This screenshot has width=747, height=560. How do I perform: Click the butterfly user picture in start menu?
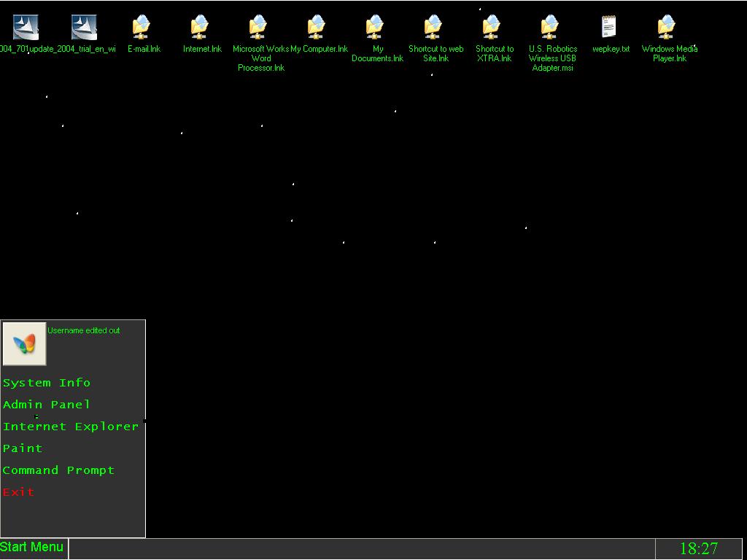pyautogui.click(x=24, y=343)
